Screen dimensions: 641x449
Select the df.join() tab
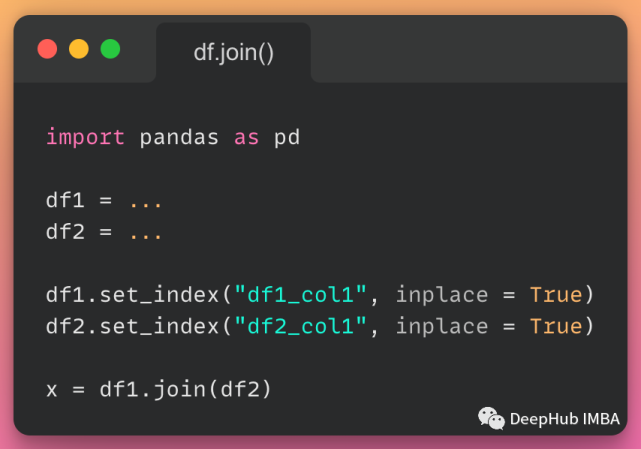233,53
